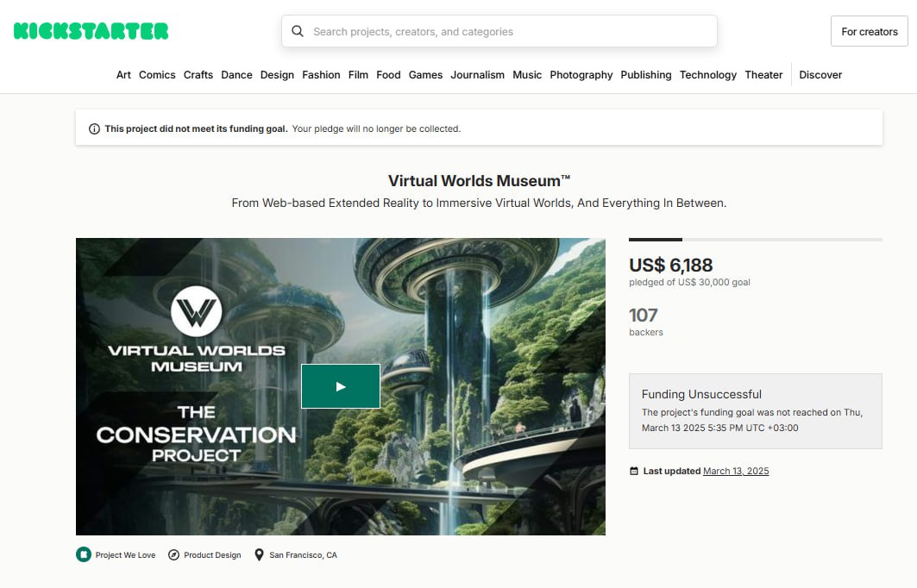Open the March 13, 2025 update link
This screenshot has height=588, width=917.
(735, 472)
